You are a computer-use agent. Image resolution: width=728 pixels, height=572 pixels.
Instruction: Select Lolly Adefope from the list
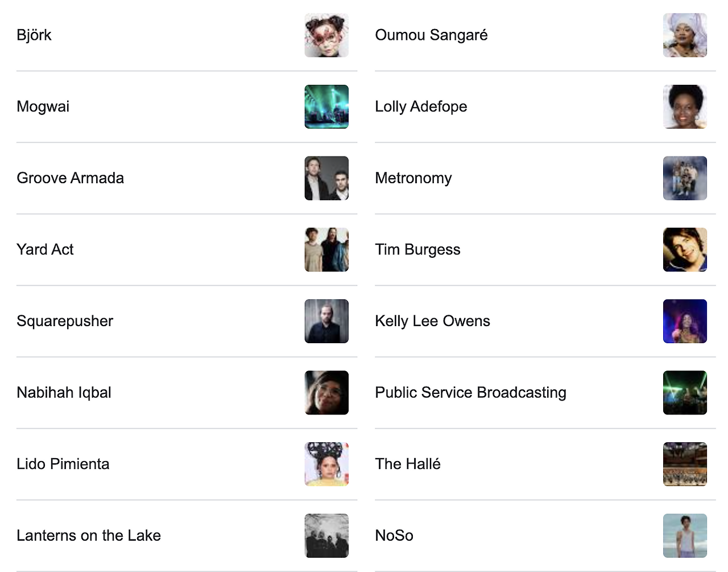coord(420,106)
